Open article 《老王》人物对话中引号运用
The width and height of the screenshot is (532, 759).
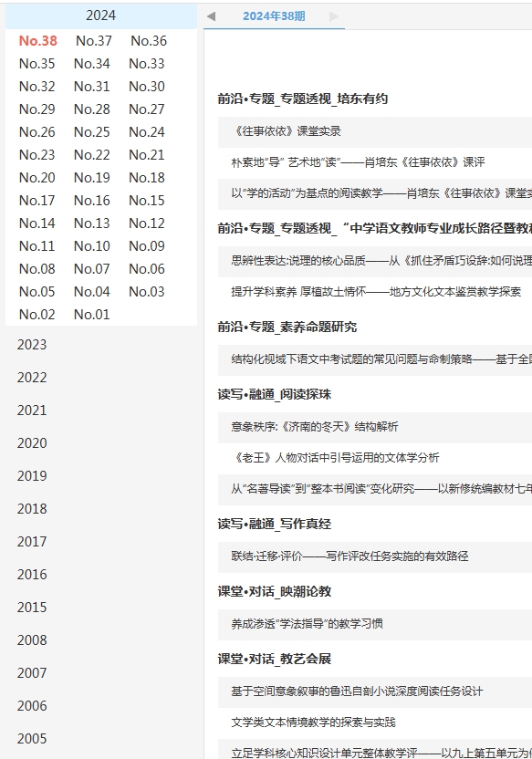point(336,457)
